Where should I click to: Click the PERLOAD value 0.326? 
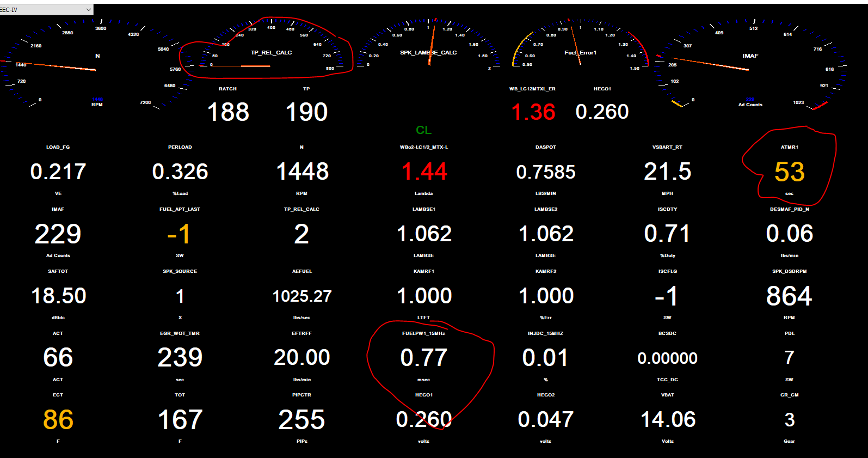pyautogui.click(x=180, y=172)
